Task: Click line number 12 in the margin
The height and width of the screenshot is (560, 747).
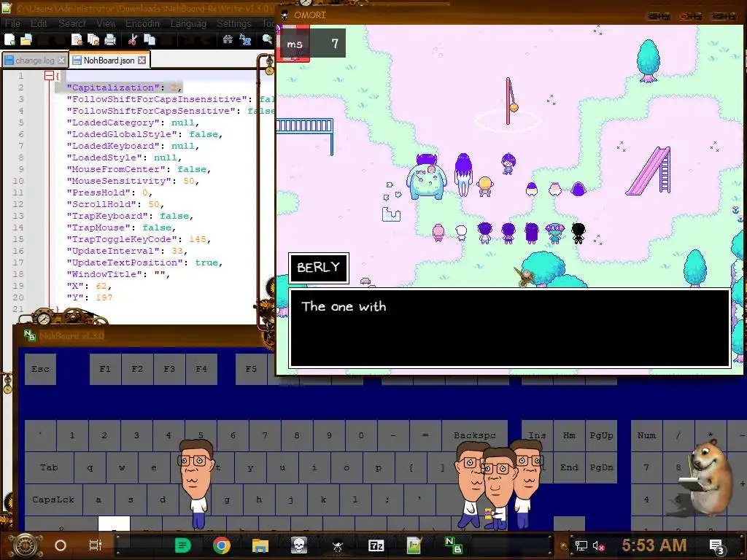Action: [18, 204]
